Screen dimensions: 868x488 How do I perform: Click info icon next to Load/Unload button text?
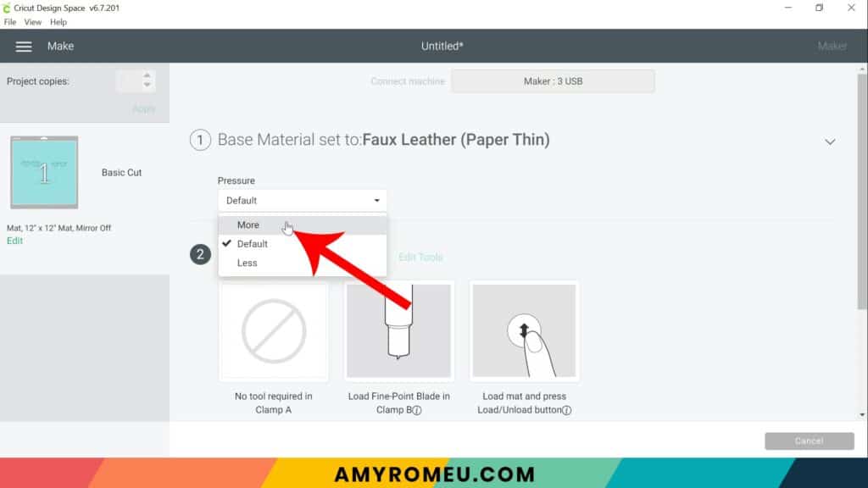click(566, 410)
